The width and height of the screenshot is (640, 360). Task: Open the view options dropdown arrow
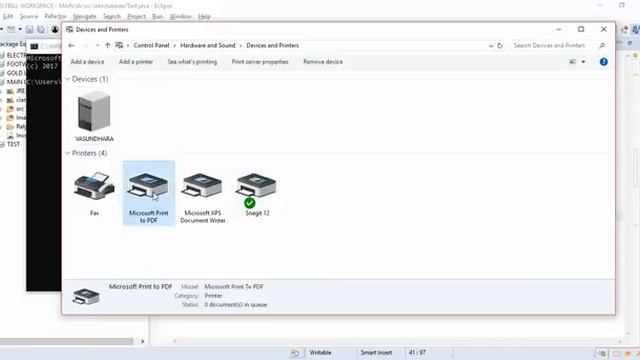[x=583, y=62]
